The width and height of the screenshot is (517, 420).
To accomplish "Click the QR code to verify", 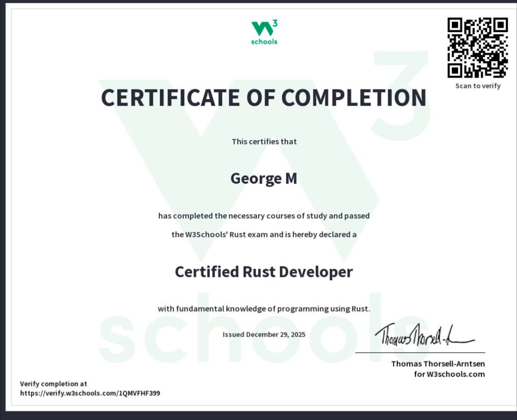I will [477, 48].
